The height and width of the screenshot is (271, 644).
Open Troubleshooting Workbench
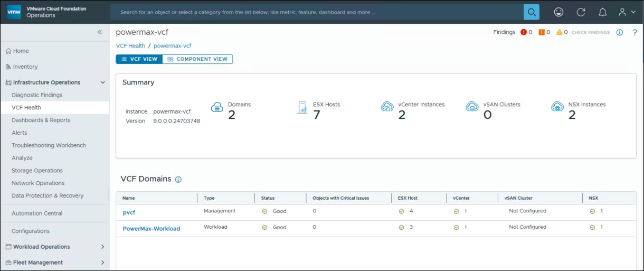[x=49, y=145]
